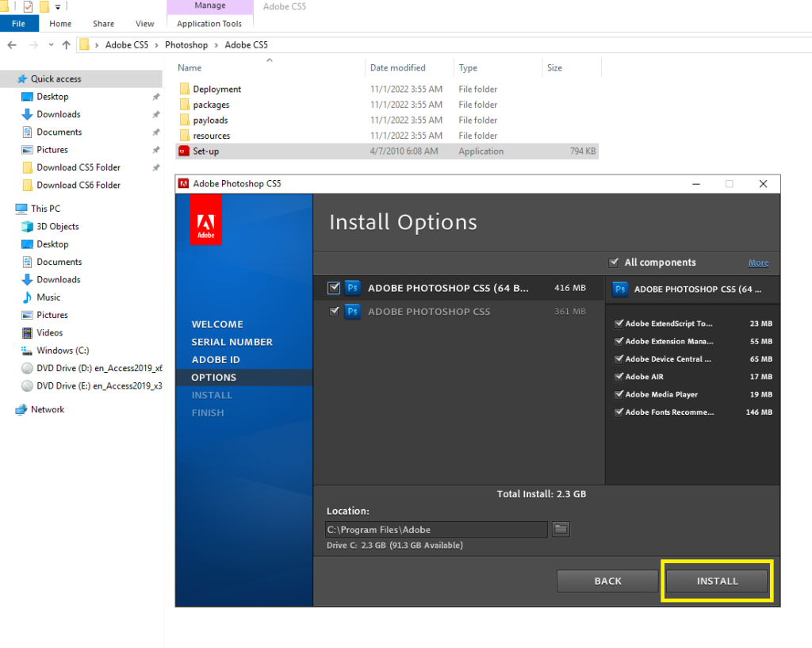Click the browse folder icon next to Location
Screen dimensions: 812x648
561,529
